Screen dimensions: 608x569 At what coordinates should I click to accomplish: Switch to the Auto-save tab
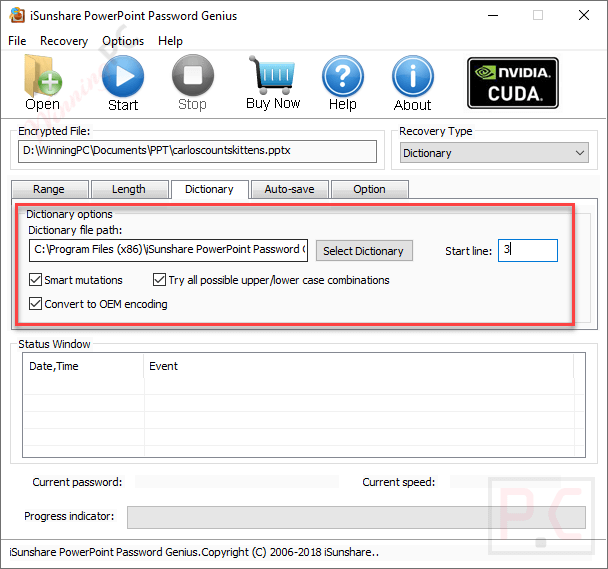coord(290,189)
